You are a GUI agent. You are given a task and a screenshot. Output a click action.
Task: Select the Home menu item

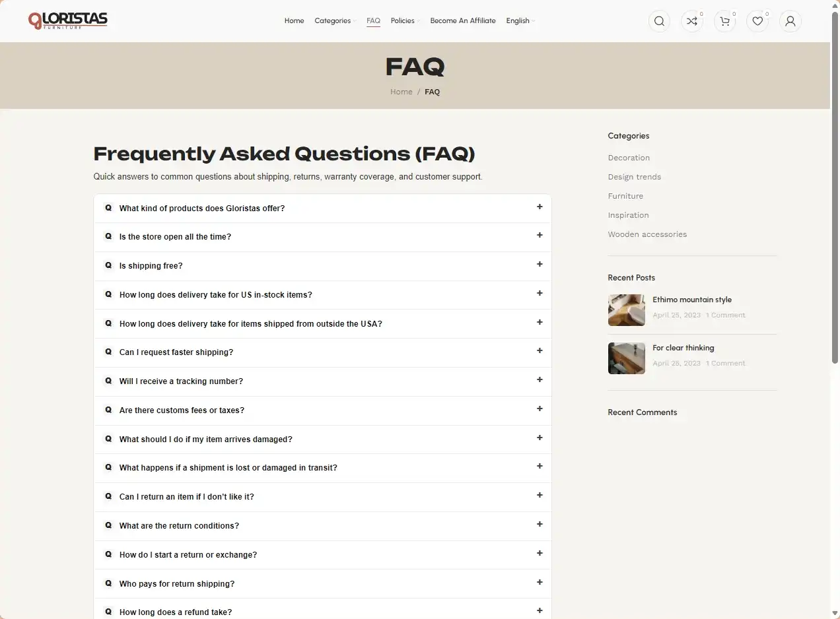295,20
